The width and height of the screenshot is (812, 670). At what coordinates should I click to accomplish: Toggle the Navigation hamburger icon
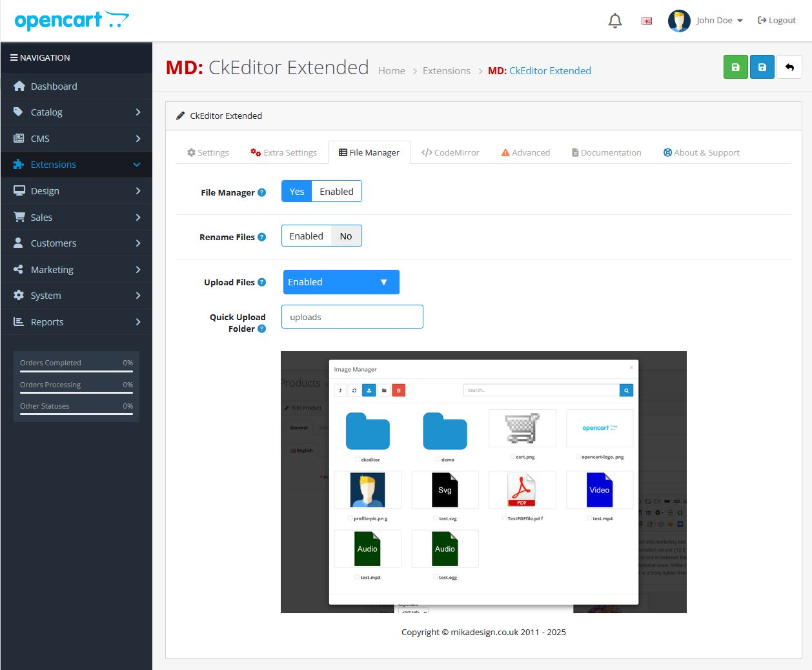[x=14, y=57]
